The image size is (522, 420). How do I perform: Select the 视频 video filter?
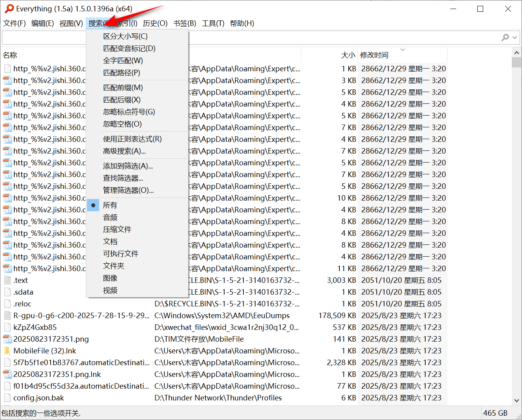[138, 290]
